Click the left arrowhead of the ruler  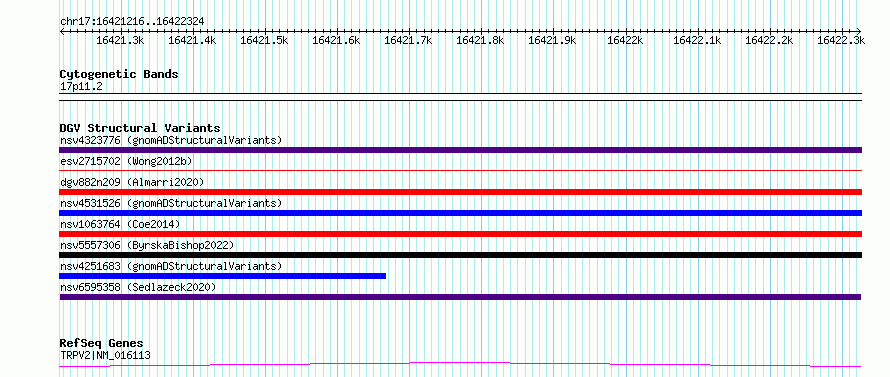pos(62,31)
